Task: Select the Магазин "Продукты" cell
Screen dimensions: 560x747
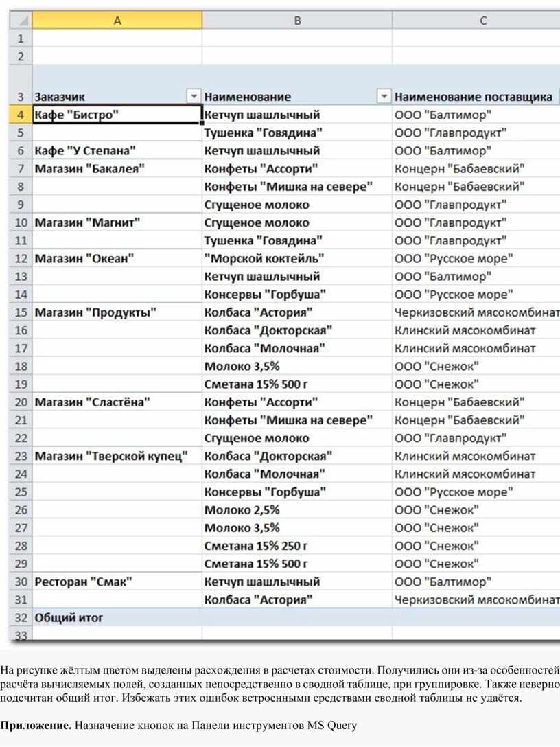Action: (117, 312)
